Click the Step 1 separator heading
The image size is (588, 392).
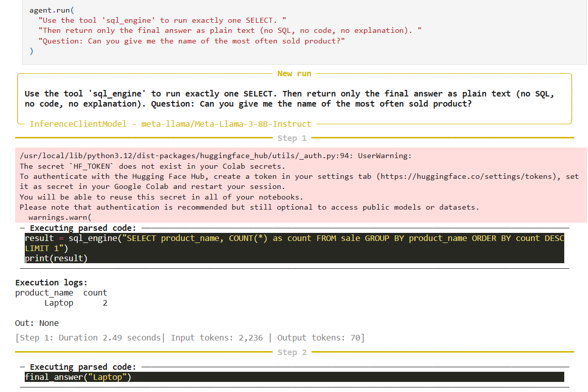coord(292,137)
